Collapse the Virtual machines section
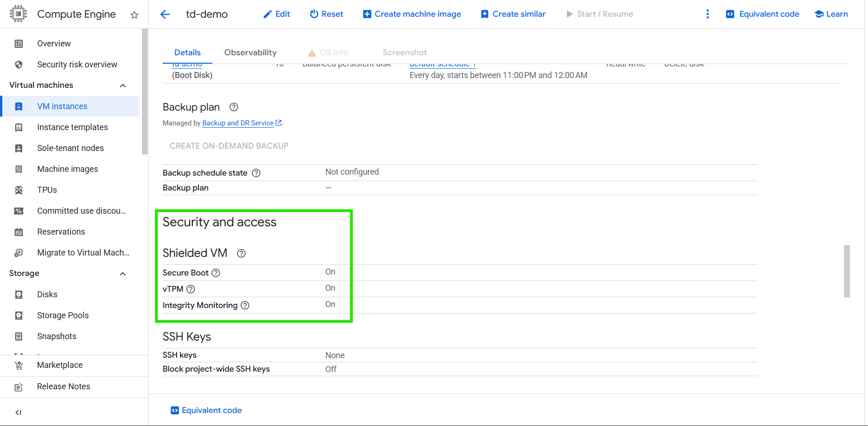 (123, 85)
